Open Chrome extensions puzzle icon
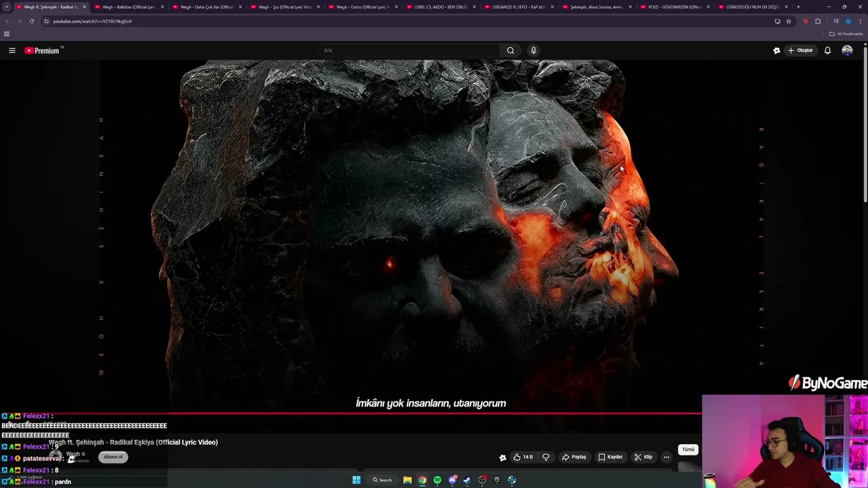This screenshot has width=868, height=488. pyautogui.click(x=818, y=21)
